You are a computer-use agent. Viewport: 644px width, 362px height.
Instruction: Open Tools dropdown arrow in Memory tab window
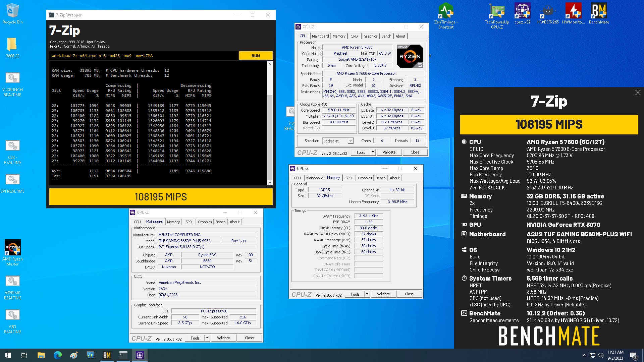367,294
